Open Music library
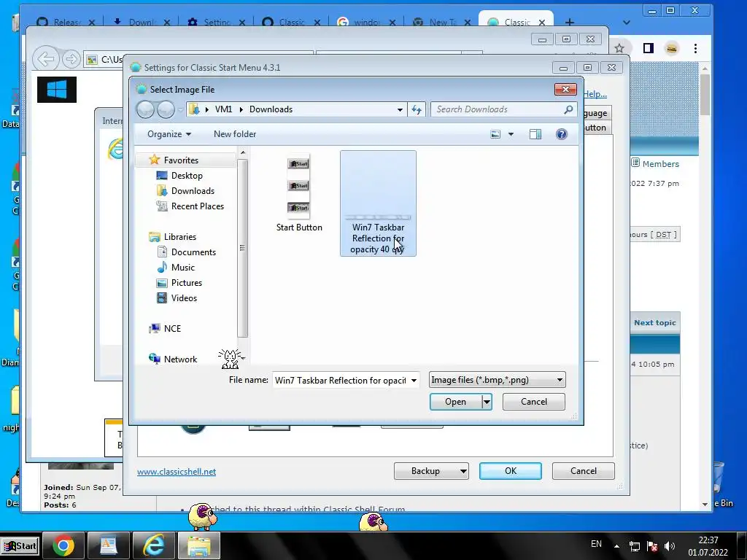Viewport: 747px width, 560px height. coord(182,267)
